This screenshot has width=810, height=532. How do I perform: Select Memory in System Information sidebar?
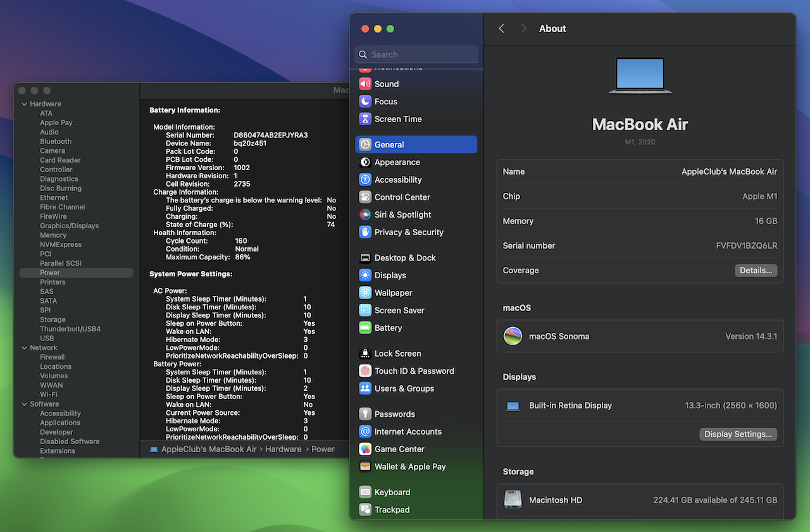tap(53, 235)
